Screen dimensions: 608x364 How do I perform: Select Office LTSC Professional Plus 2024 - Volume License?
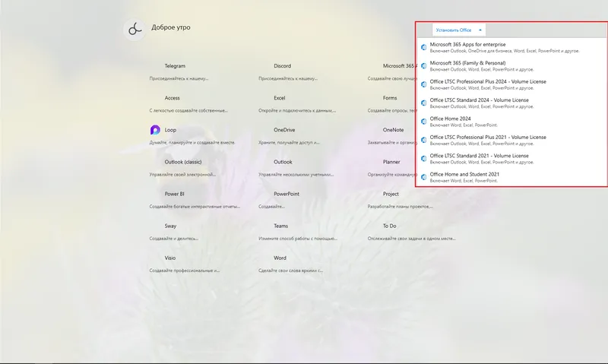coord(511,84)
